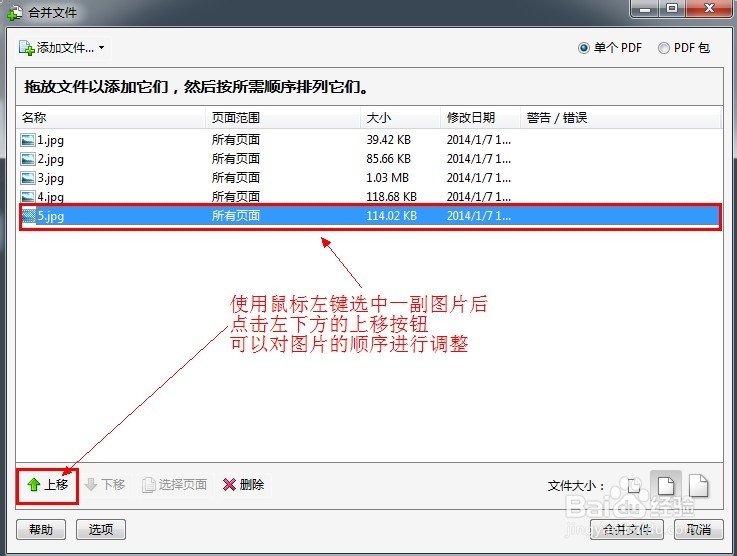Viewport: 737px width, 556px height.
Task: Click the 1.03 MB size cell
Action: pyautogui.click(x=387, y=178)
